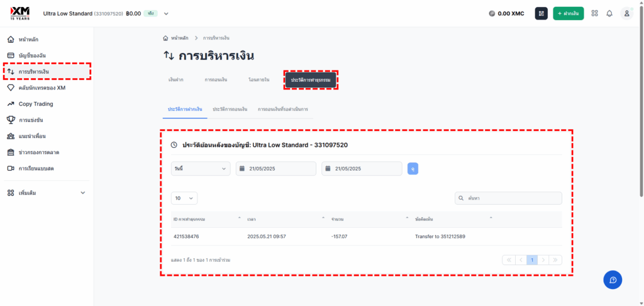Open the apps grid icon in header
The image size is (644, 306).
click(x=594, y=13)
